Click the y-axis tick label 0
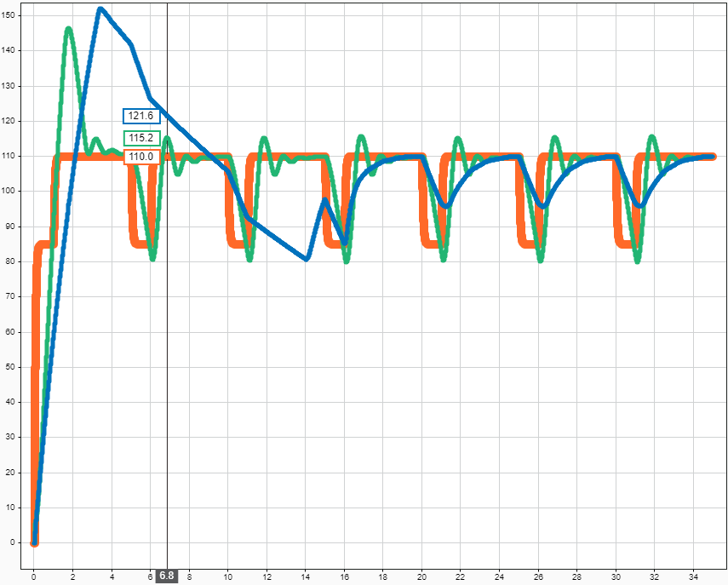The image size is (728, 585). (x=13, y=542)
